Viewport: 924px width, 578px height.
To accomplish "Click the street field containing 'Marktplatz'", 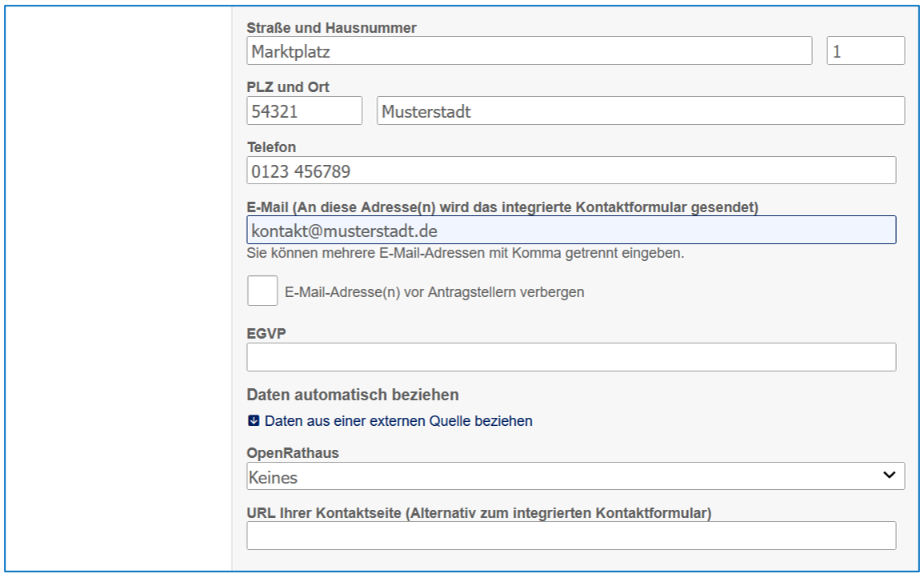I will [x=529, y=51].
